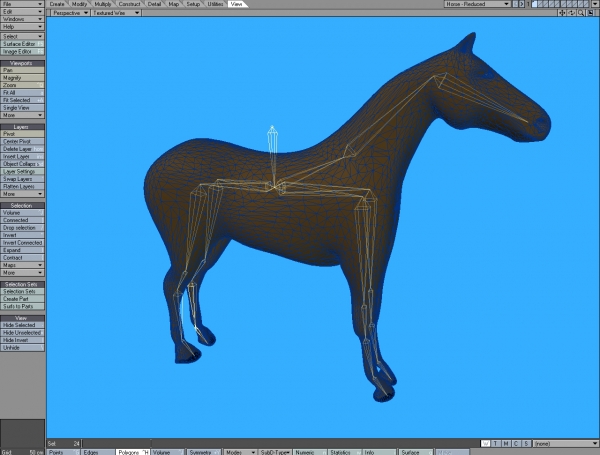Click the viewport zoom magnifier icon
This screenshot has width=600, height=455.
pyautogui.click(x=581, y=13)
